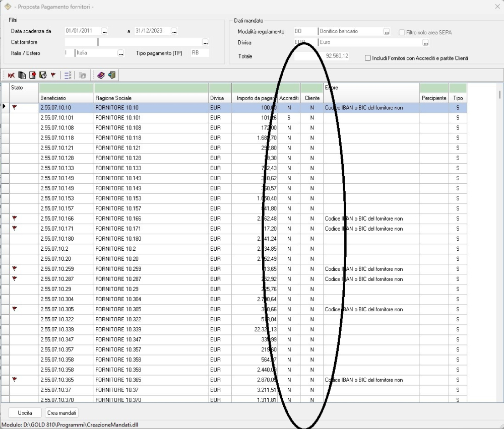
Task: Toggle the Filtro solo area SEPA checkbox
Action: pos(402,33)
